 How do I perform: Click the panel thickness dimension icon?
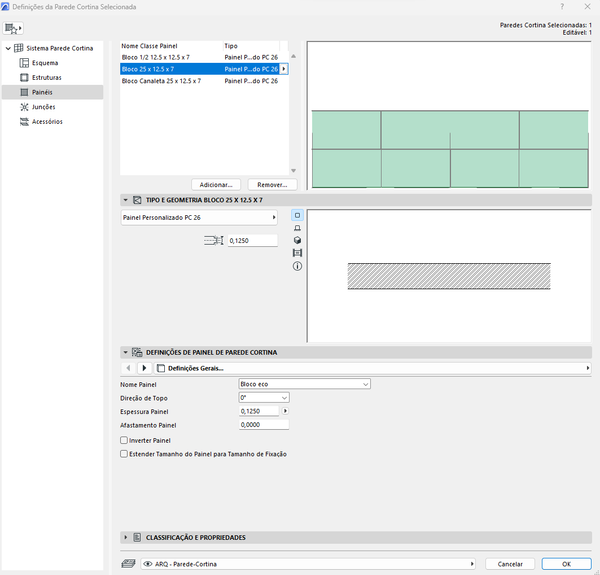click(x=214, y=241)
